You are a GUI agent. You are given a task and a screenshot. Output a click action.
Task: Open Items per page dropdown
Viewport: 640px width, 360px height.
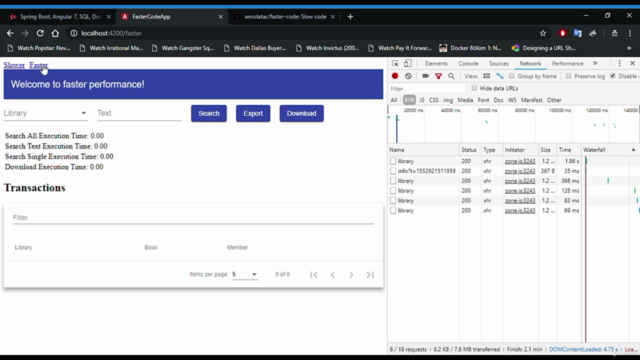tap(245, 274)
